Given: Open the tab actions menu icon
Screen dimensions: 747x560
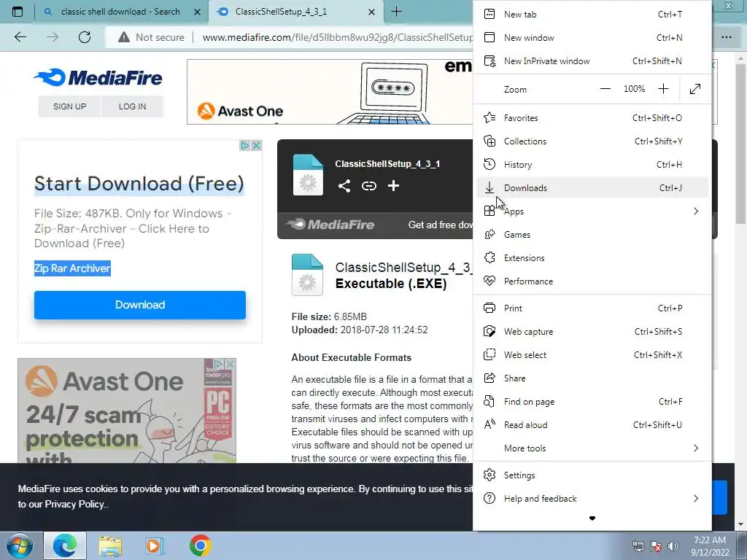Looking at the screenshot, I should (x=18, y=12).
